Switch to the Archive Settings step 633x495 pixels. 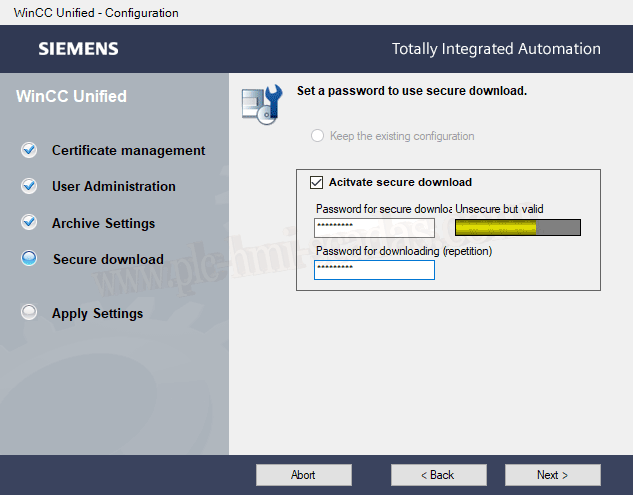point(103,223)
